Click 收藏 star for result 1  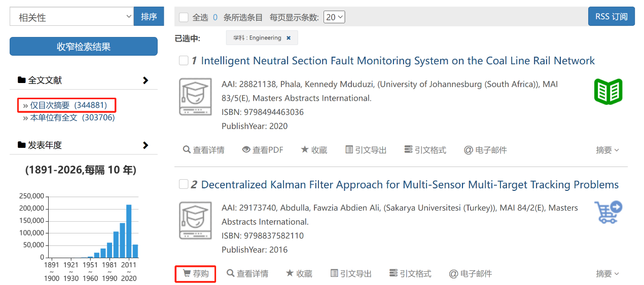[314, 150]
